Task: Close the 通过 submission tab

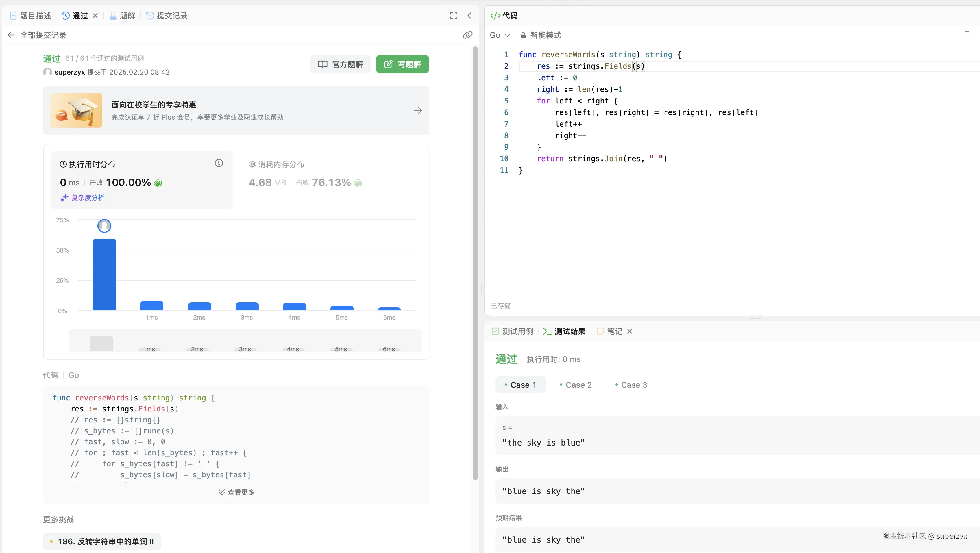Action: [x=95, y=16]
